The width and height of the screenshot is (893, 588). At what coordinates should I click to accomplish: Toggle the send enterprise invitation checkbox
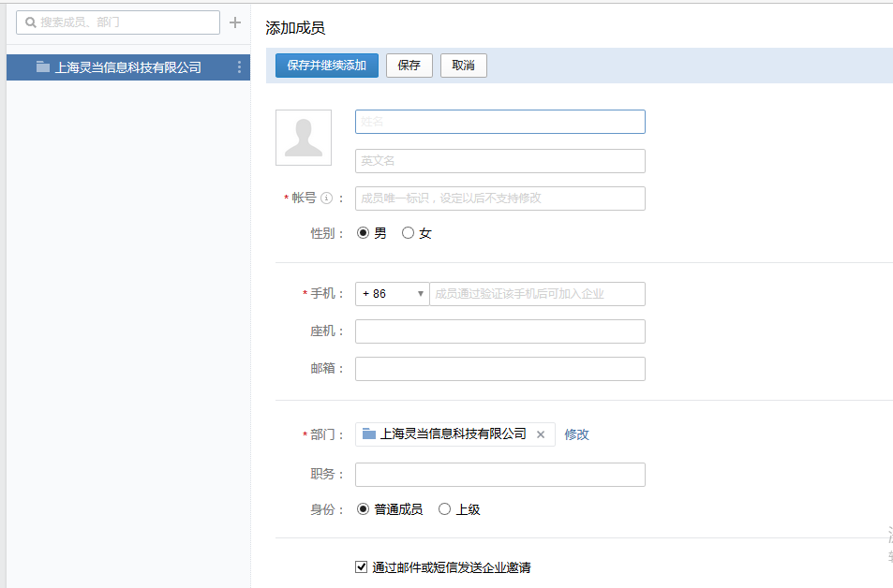click(x=362, y=566)
